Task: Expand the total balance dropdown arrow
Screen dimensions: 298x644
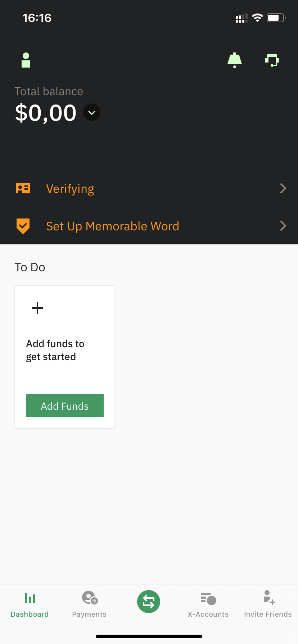Action: pyautogui.click(x=92, y=112)
